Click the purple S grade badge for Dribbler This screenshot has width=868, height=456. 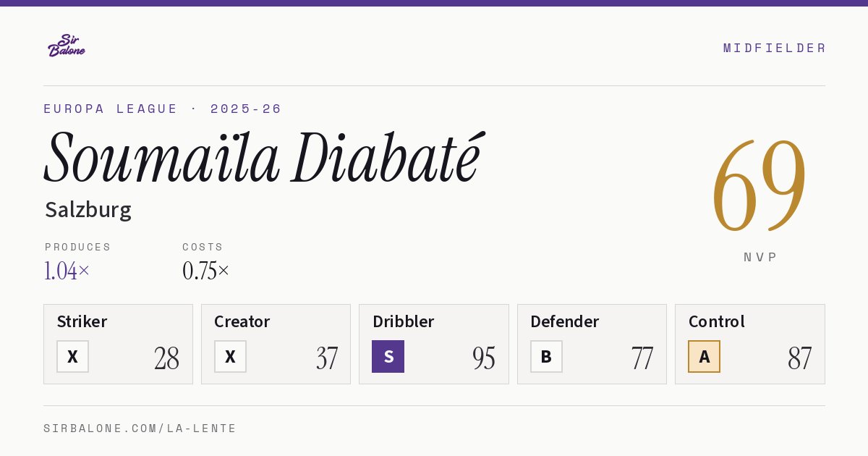point(388,356)
